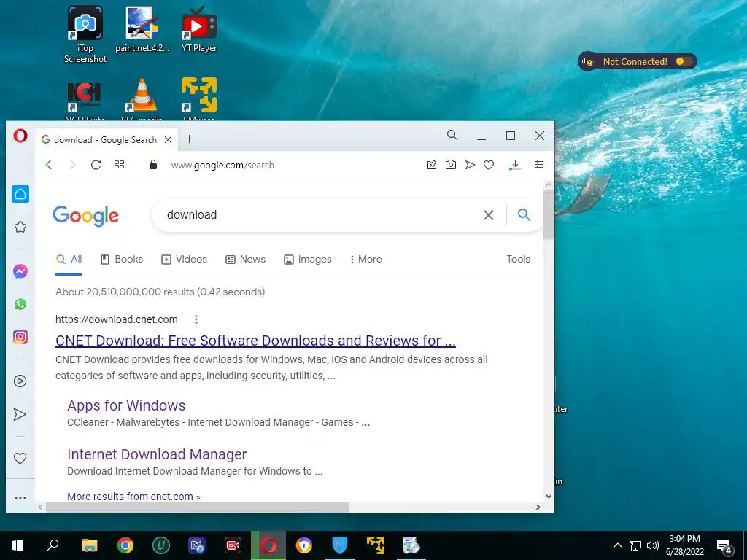
Task: Take a snapshot with the camera icon
Action: [451, 165]
